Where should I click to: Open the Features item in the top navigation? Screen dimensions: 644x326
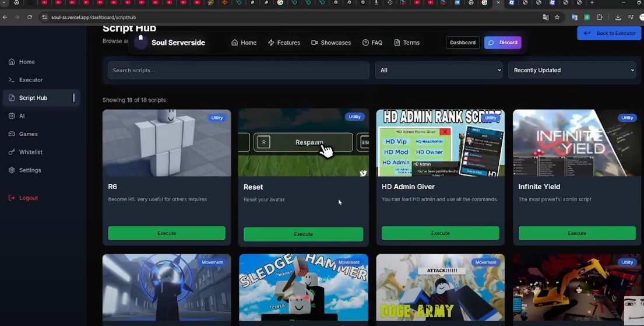[x=284, y=43]
